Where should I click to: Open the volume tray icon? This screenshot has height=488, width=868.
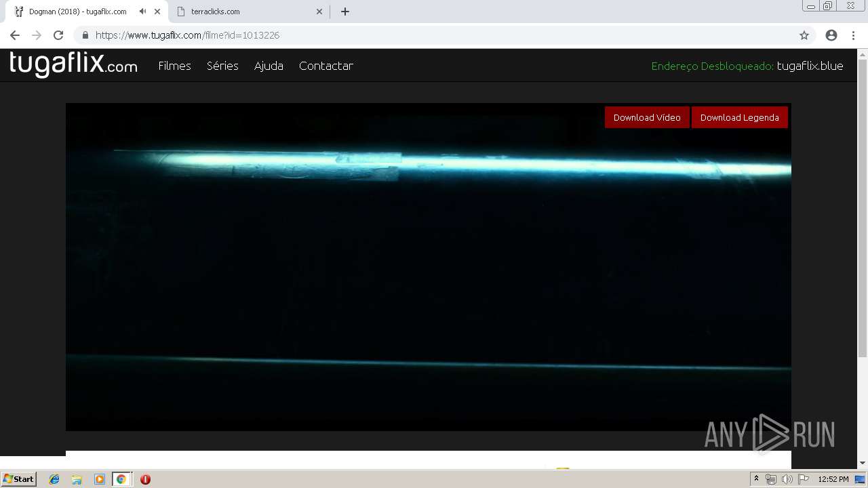(787, 479)
